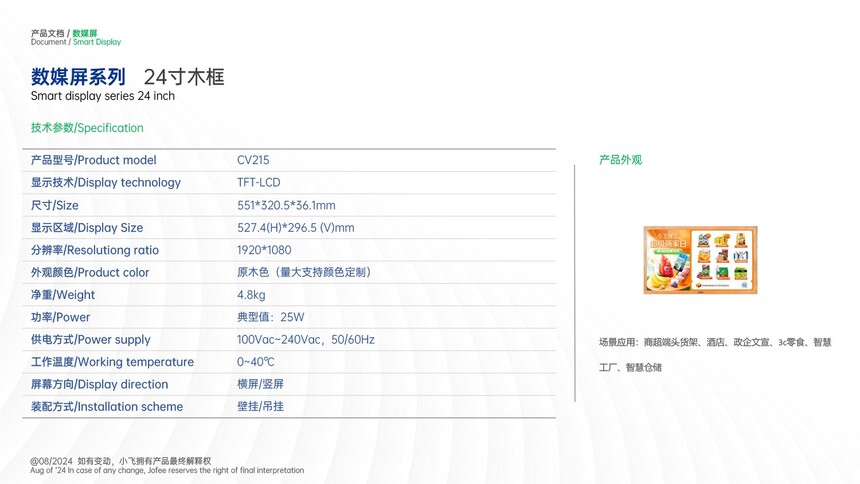Select the value 'TFT-LCD'

[x=258, y=183]
